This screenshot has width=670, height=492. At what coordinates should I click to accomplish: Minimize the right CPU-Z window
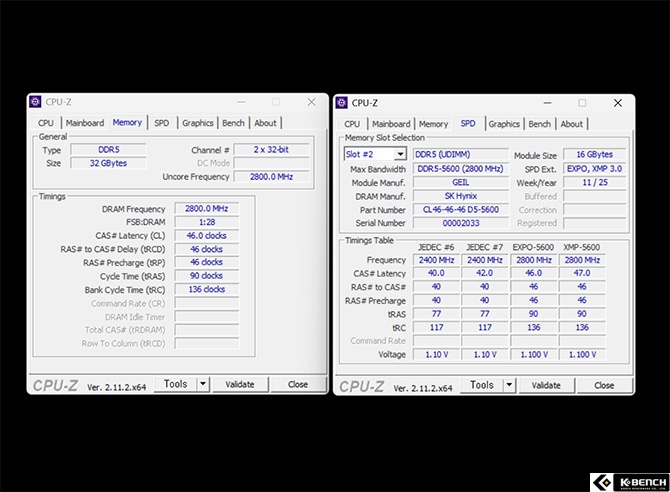547,103
